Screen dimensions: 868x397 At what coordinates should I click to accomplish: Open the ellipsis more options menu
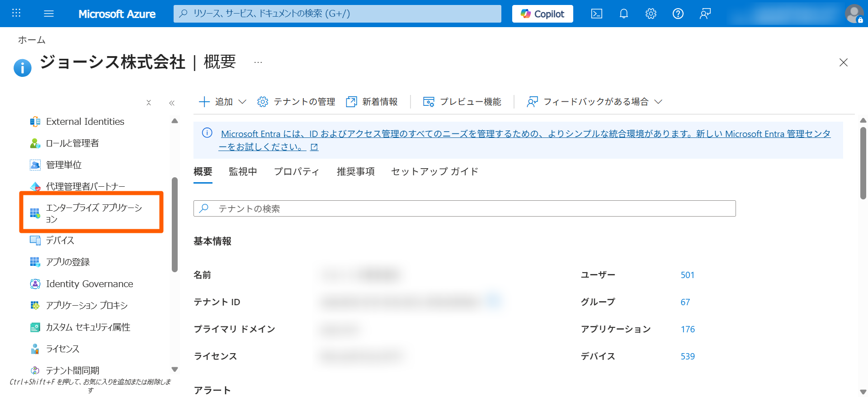(x=258, y=62)
